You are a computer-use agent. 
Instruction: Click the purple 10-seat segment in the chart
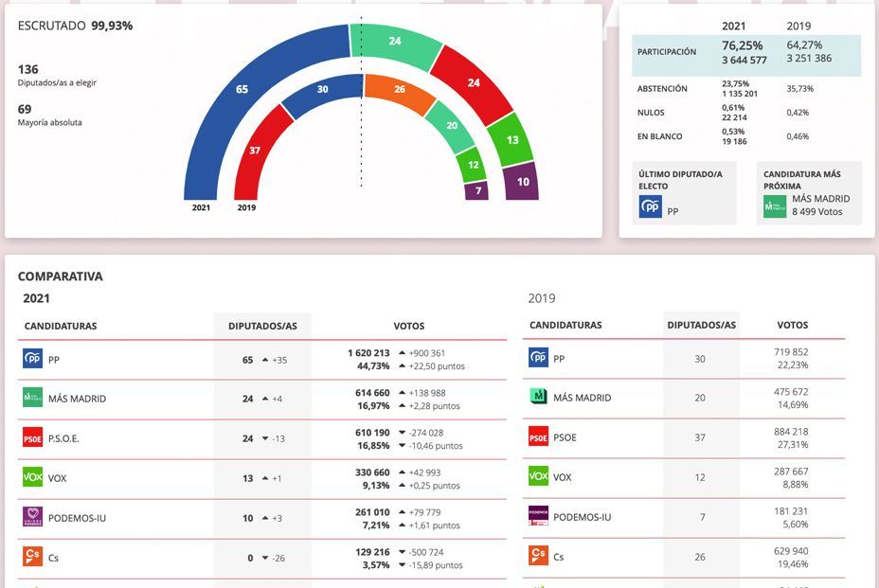pos(522,181)
